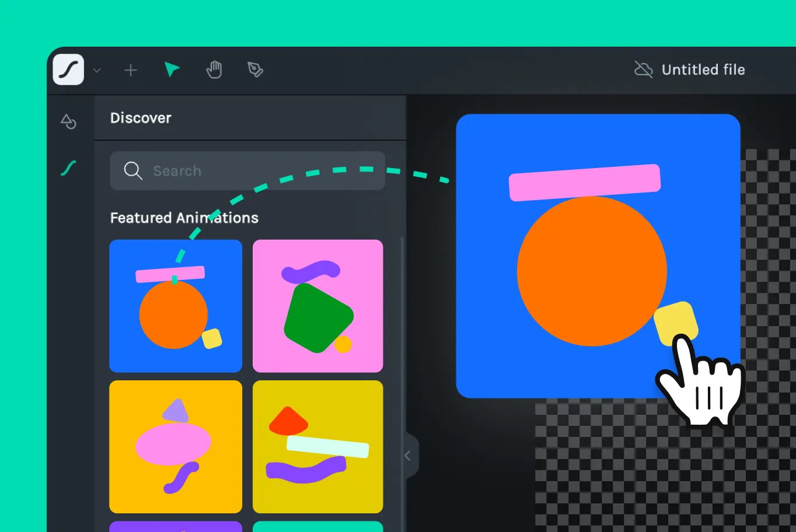
Task: Click the Untitled file name
Action: click(x=703, y=70)
